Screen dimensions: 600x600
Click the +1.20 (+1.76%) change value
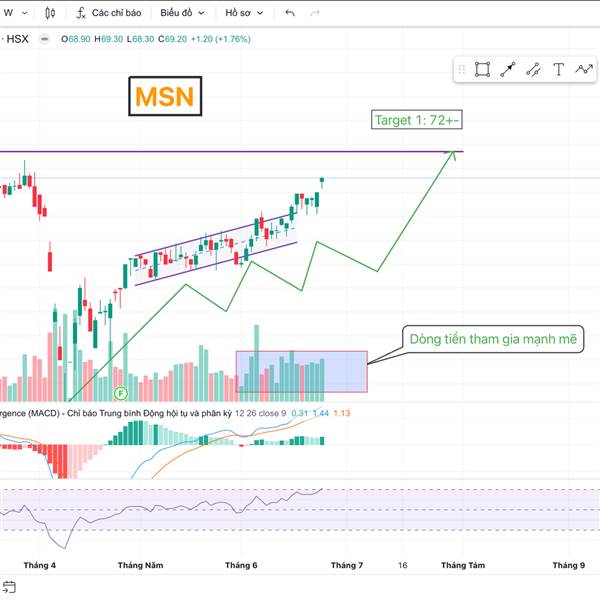(x=221, y=39)
